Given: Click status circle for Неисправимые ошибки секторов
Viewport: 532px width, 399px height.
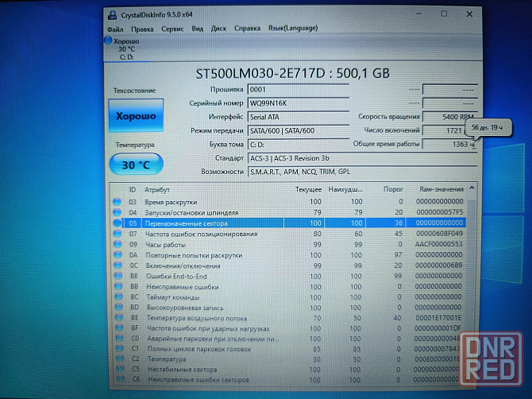Looking at the screenshot, I should click(121, 379).
